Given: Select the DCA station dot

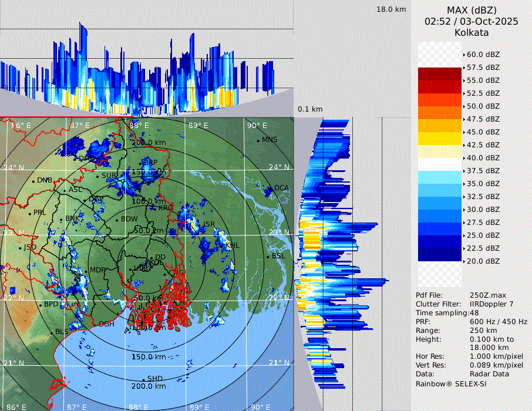Looking at the screenshot, I should pyautogui.click(x=271, y=188).
